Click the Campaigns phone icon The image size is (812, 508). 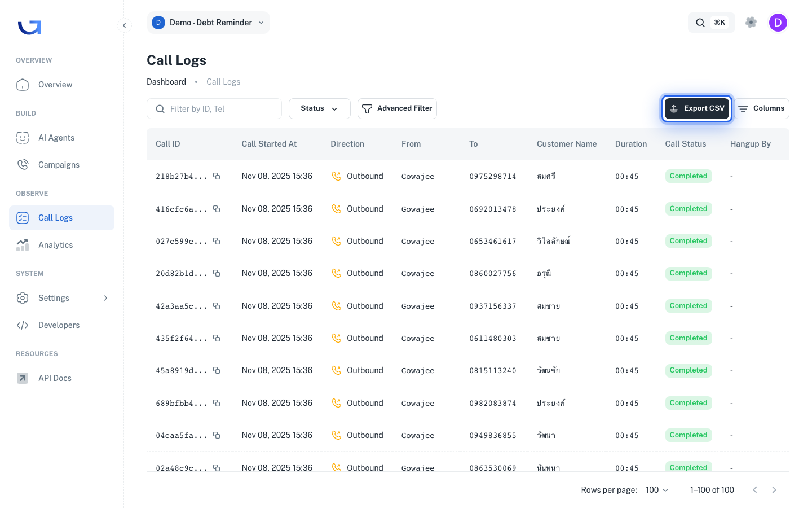pyautogui.click(x=23, y=165)
